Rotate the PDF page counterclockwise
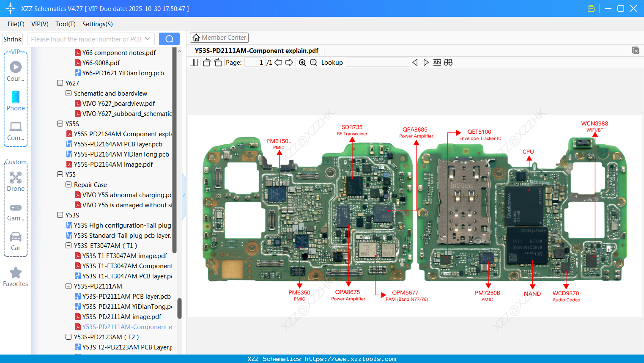Screen dimensions: 644x363 (x=206, y=62)
